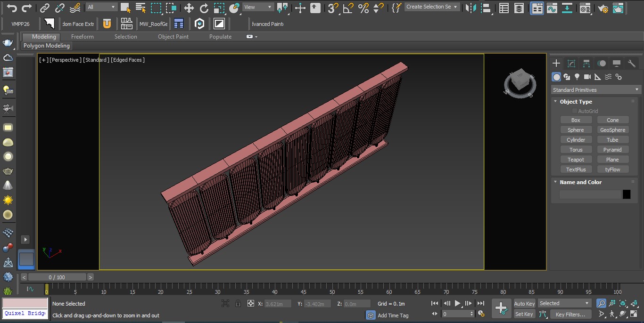The width and height of the screenshot is (644, 323).
Task: Enable the AutoGrid checkbox
Action: pyautogui.click(x=574, y=111)
